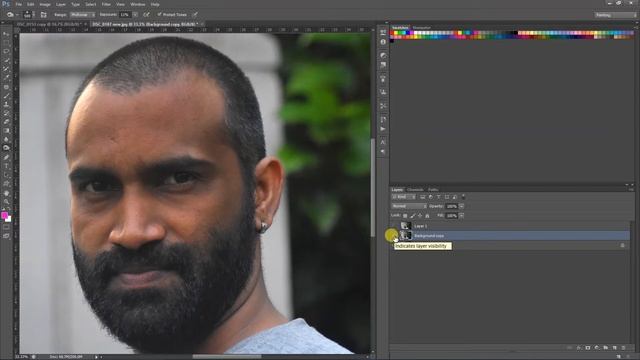Open the Exposure slider dropdown arrow
This screenshot has width=640, height=360.
click(x=135, y=15)
